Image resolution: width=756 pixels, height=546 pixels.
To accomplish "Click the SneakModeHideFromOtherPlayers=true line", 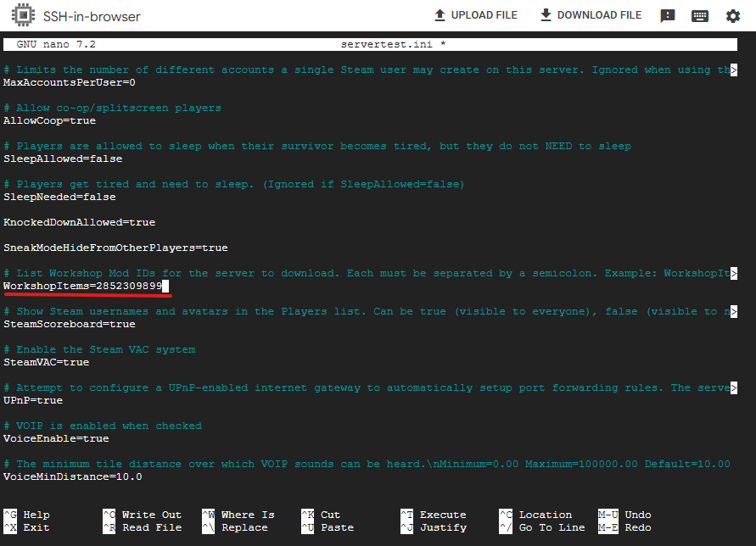I will tap(115, 248).
